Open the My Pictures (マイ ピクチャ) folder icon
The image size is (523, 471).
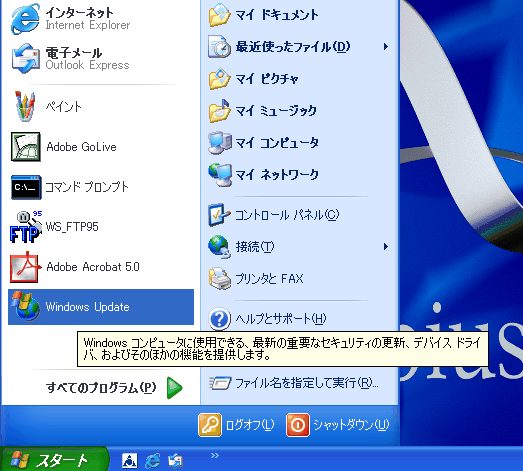click(219, 79)
